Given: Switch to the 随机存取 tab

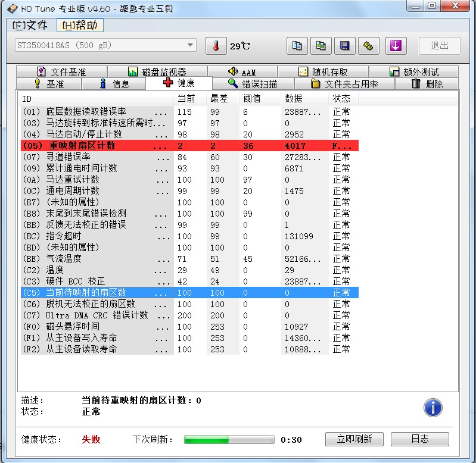Looking at the screenshot, I should pos(323,72).
